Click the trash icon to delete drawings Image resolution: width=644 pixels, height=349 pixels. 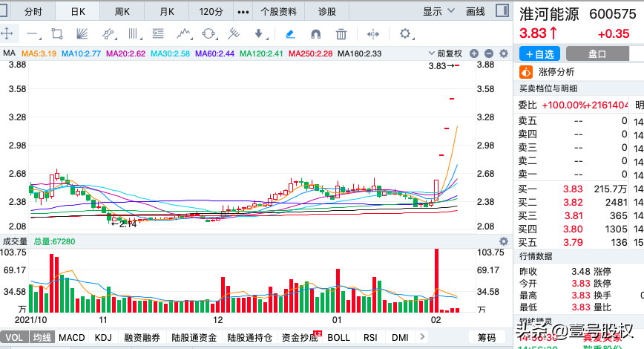click(x=341, y=34)
